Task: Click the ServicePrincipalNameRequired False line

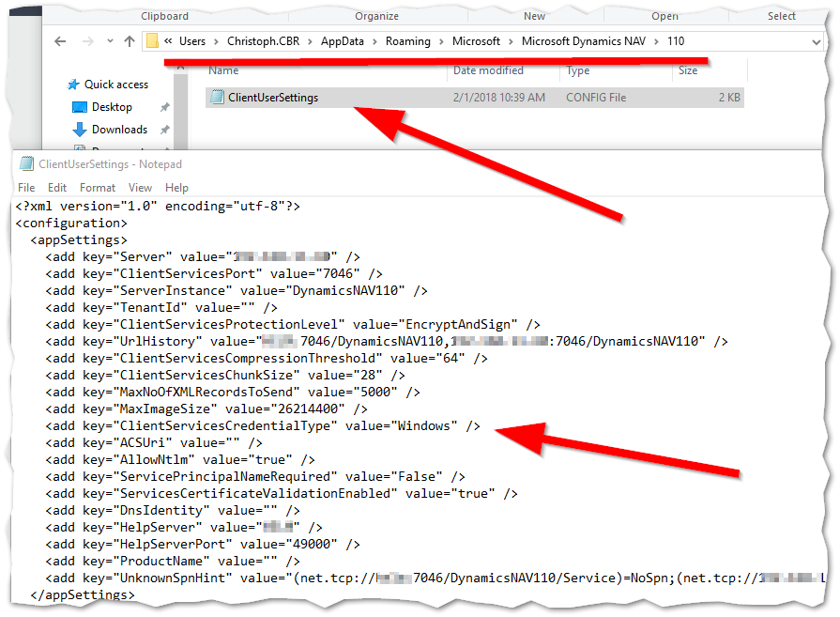Action: [255, 476]
